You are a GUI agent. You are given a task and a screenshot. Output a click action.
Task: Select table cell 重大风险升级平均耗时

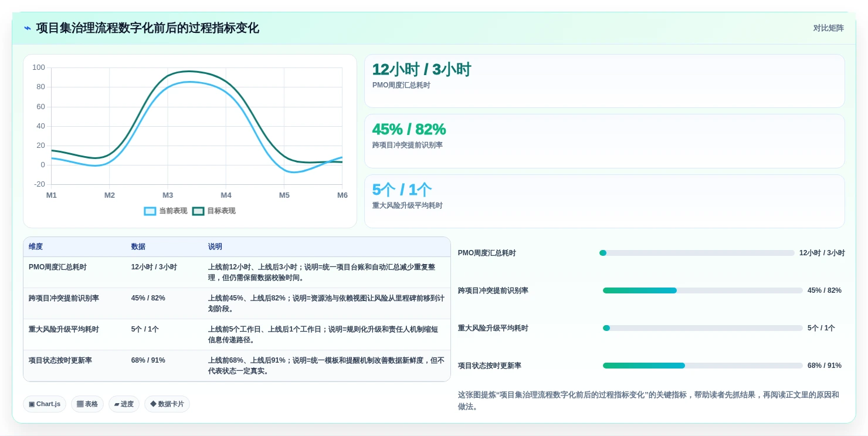[x=64, y=329]
